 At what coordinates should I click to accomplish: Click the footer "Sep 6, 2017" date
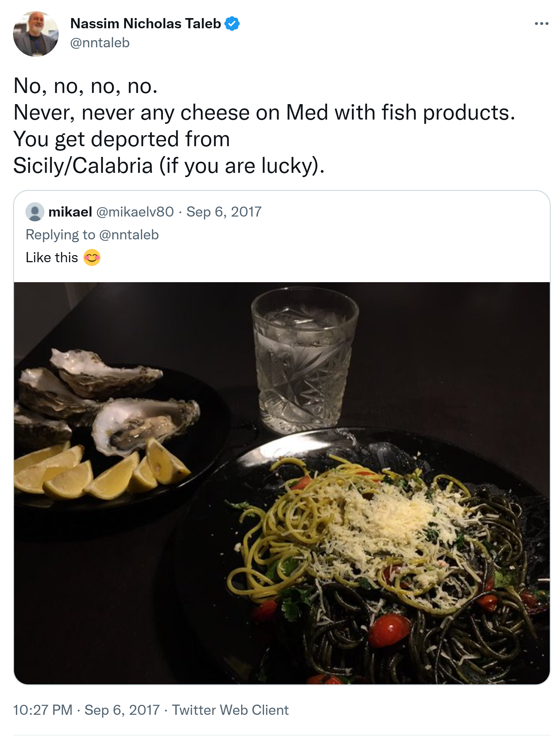point(122,710)
